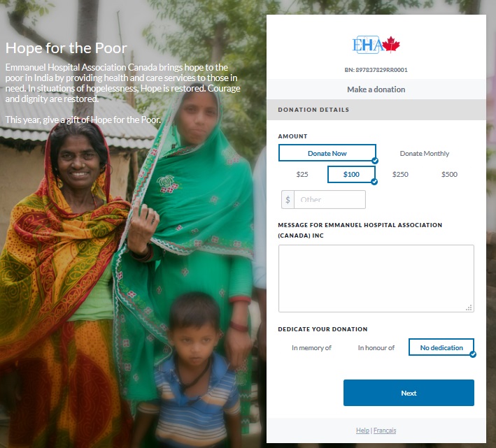Choose the $250 donation amount

400,175
